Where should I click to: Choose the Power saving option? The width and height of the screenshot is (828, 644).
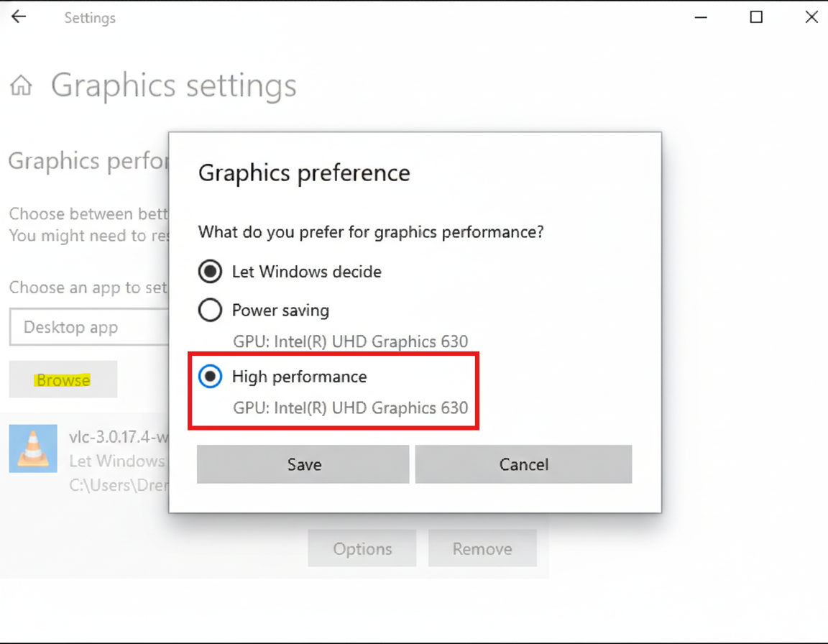click(x=210, y=310)
